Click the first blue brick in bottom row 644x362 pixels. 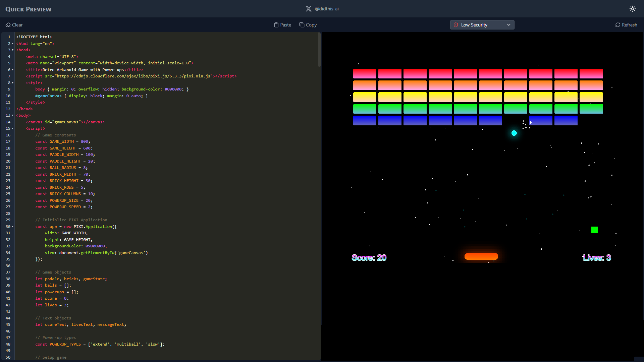(365, 120)
